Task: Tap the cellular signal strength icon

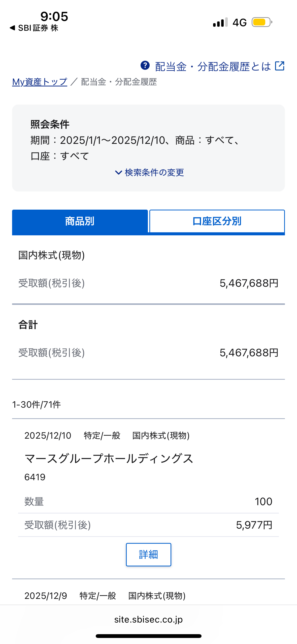Action: click(220, 22)
